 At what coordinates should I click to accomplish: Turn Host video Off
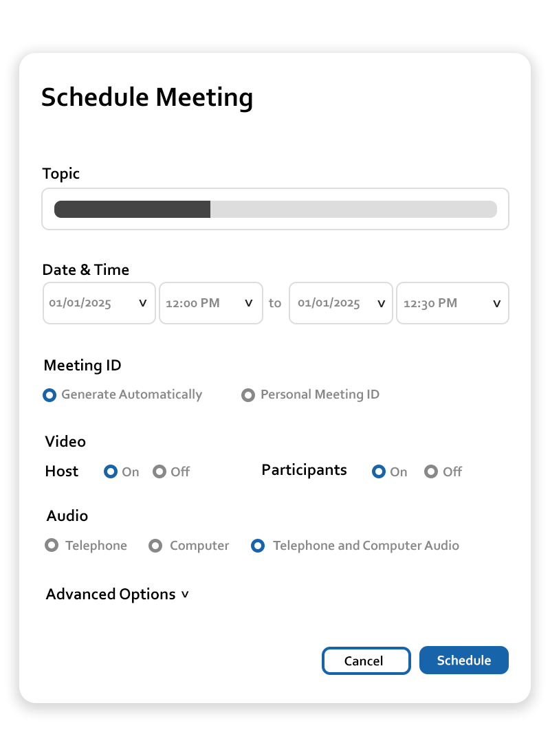point(159,472)
